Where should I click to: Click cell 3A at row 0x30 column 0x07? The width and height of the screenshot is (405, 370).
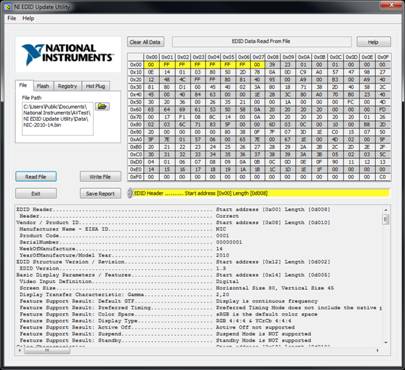pyautogui.click(x=257, y=87)
